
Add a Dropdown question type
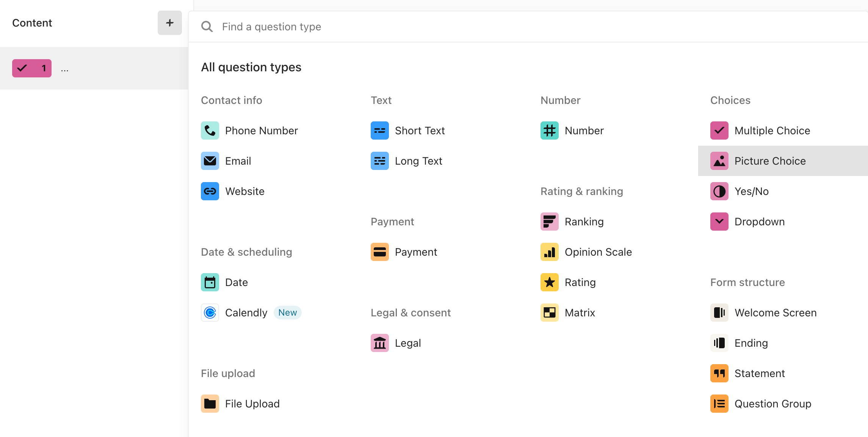pos(783,222)
